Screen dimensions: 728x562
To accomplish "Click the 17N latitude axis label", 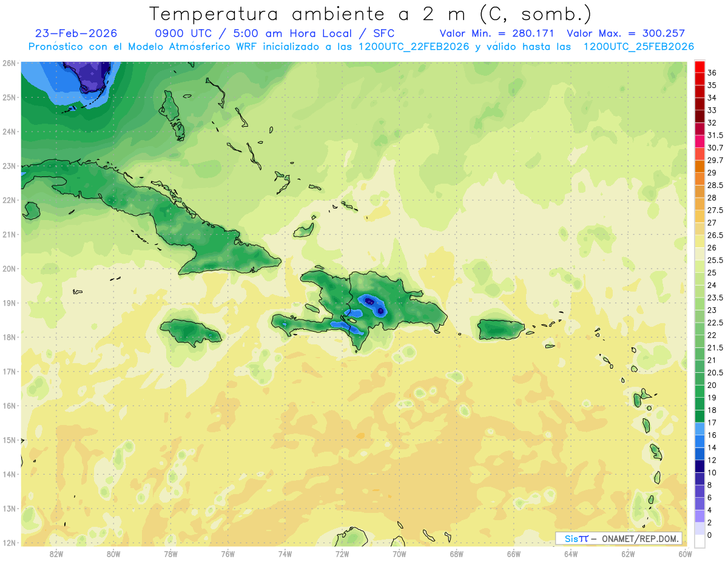I will 8,371.
